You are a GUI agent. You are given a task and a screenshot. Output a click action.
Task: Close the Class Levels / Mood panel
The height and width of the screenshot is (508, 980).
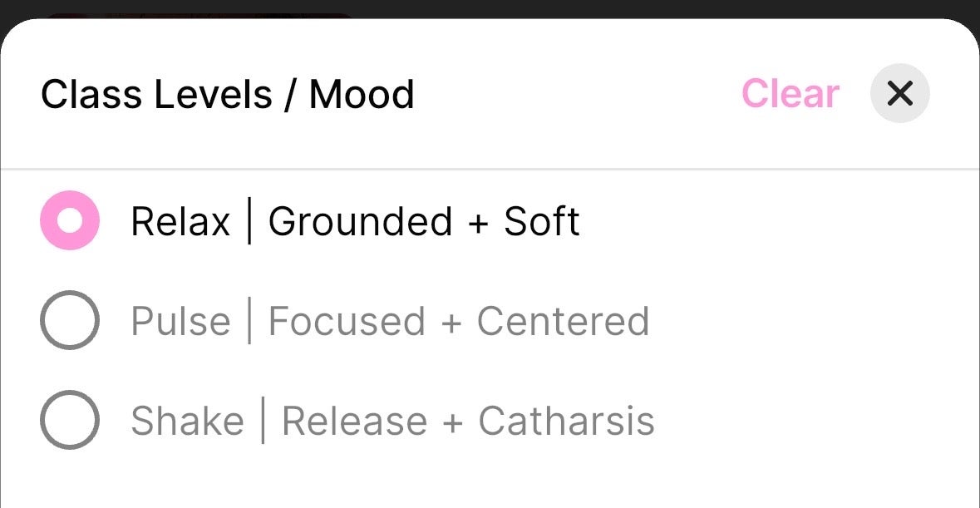point(899,93)
